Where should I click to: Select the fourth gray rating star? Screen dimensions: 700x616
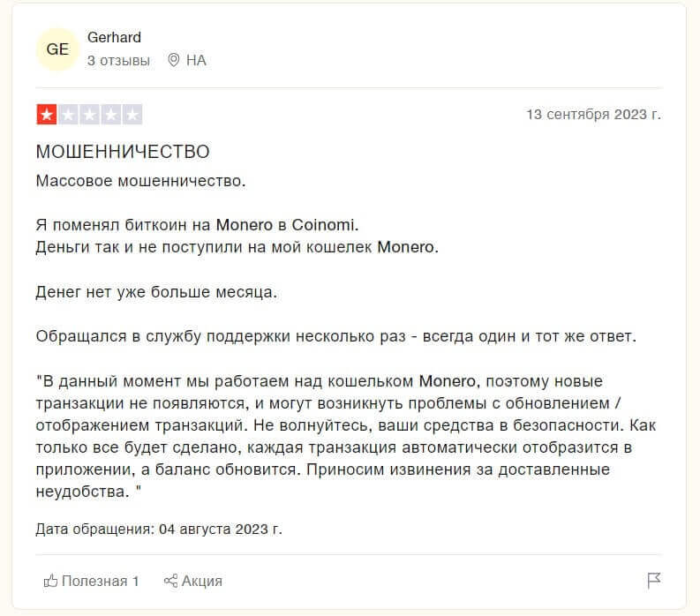coord(110,115)
